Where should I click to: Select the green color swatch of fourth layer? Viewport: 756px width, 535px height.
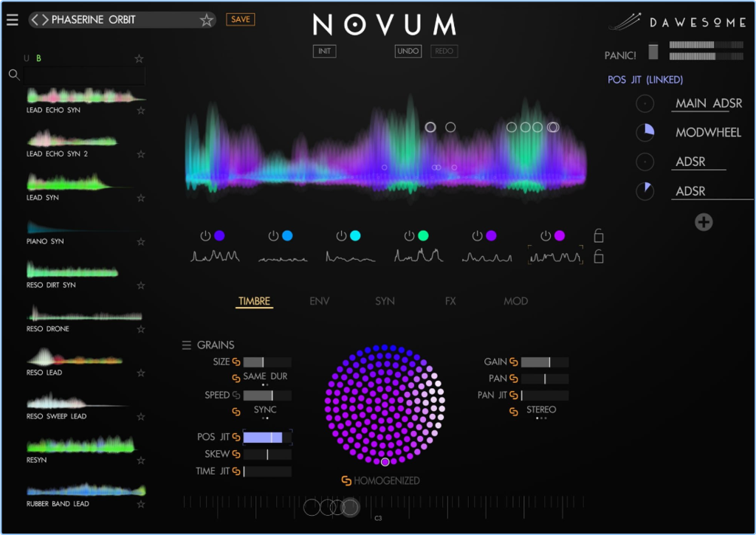coord(423,235)
